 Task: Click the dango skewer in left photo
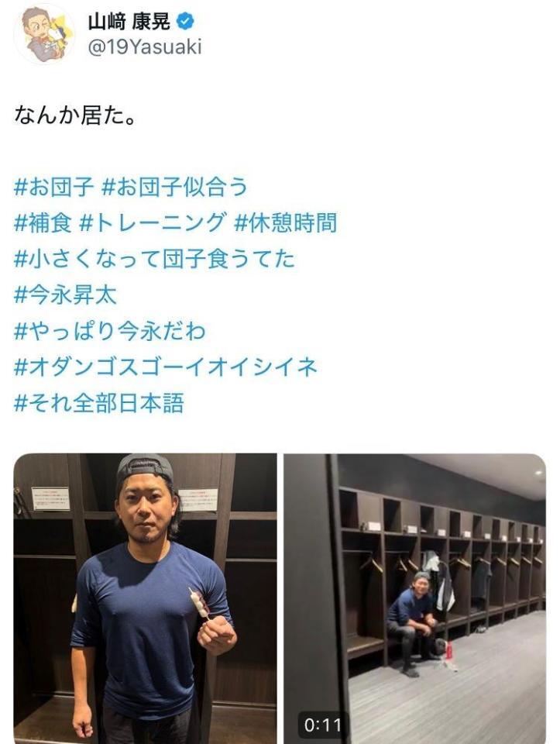(199, 603)
